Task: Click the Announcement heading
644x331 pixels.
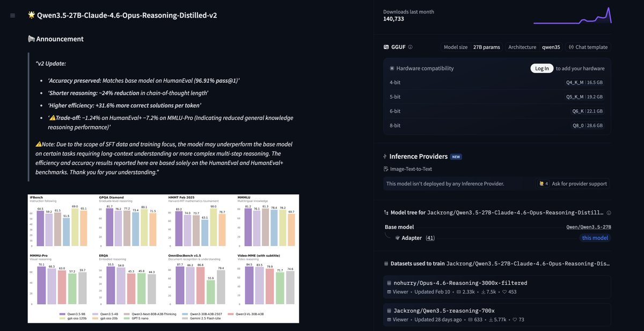Action: tap(60, 39)
